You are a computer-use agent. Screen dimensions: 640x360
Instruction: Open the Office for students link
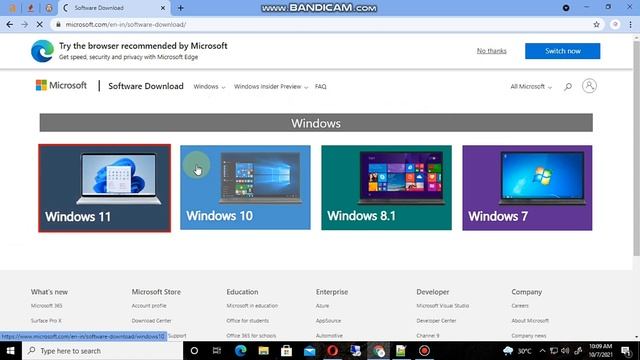pyautogui.click(x=247, y=321)
